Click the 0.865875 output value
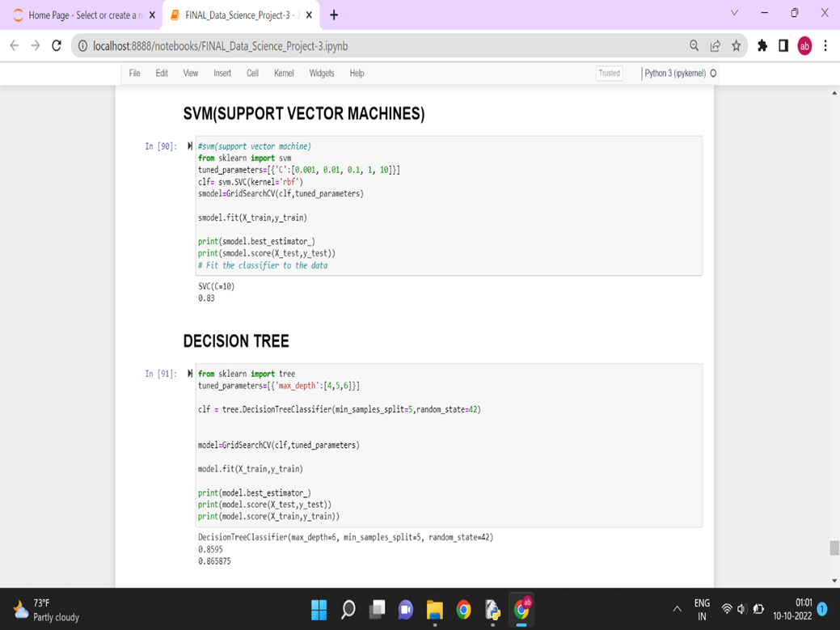 point(214,561)
